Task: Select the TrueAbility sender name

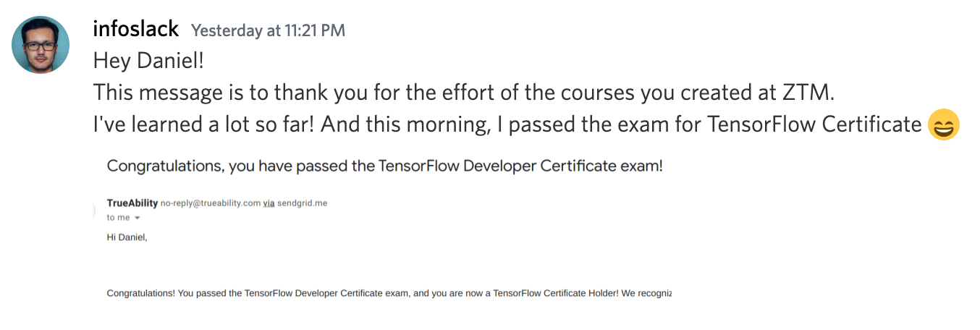Action: [132, 203]
